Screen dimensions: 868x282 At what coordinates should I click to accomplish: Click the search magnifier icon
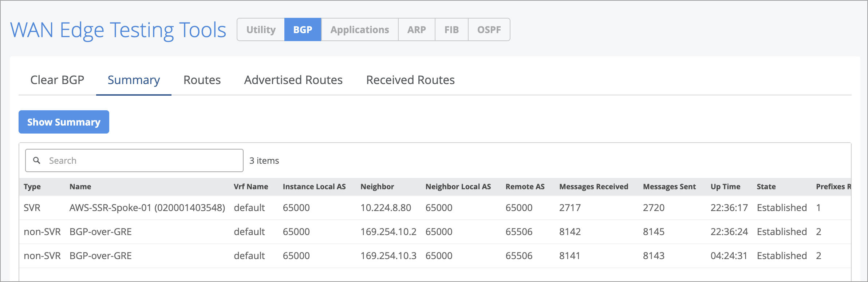tap(37, 160)
